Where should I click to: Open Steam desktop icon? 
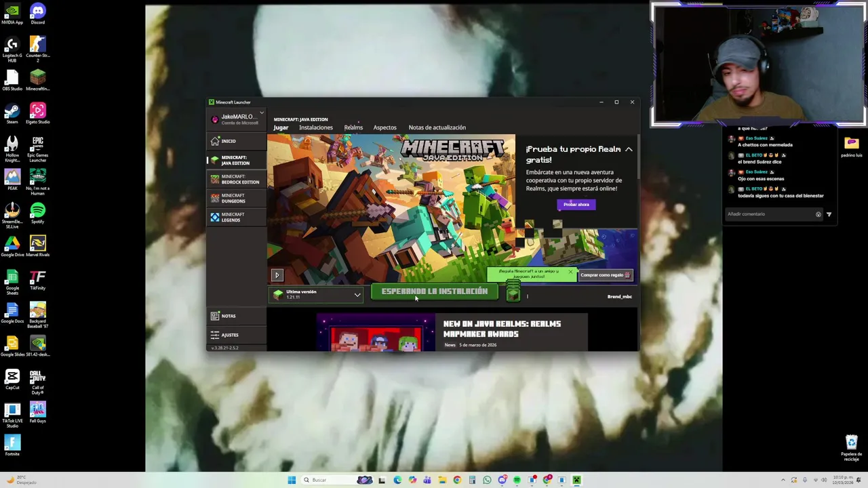click(12, 113)
